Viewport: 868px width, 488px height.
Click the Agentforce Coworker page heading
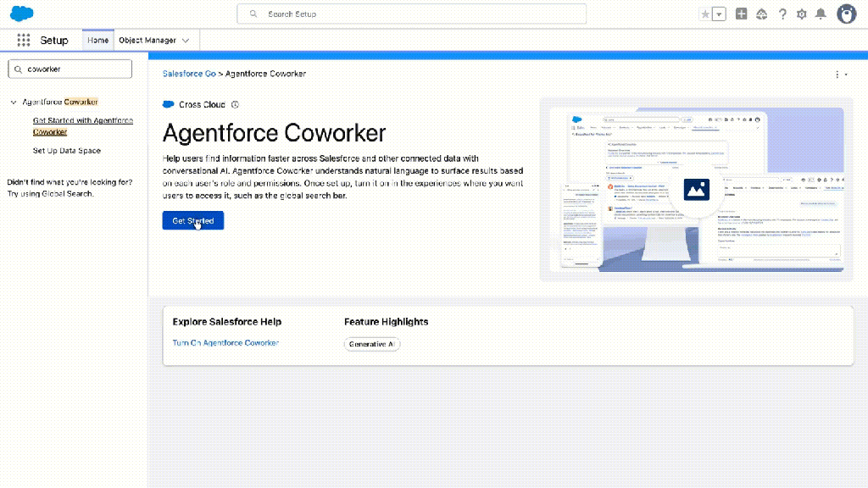point(274,133)
